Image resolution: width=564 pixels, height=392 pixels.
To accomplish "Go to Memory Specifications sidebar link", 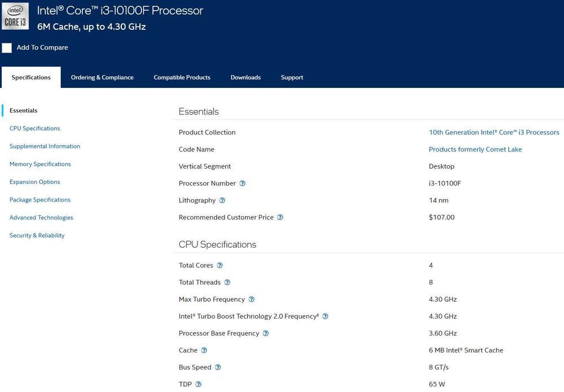I will (x=40, y=164).
